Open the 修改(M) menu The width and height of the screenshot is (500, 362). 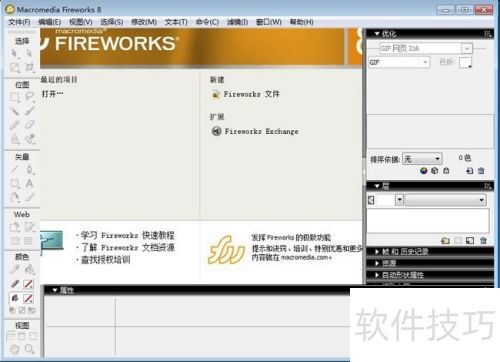pos(144,22)
